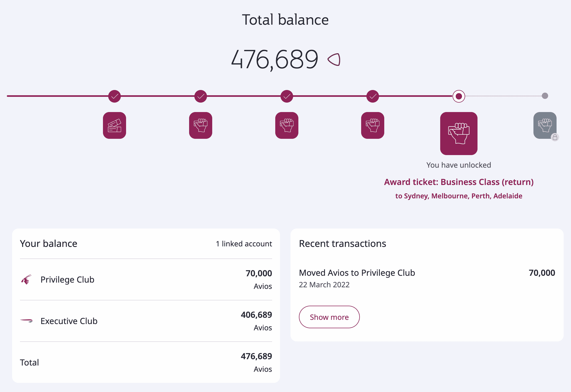This screenshot has height=392, width=571.
Task: Select the second hand-holding-ticket reward icon
Action: [201, 125]
